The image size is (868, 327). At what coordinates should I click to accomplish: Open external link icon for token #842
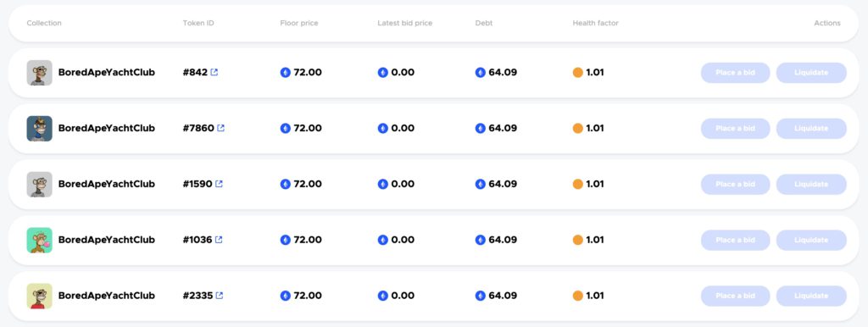[214, 73]
